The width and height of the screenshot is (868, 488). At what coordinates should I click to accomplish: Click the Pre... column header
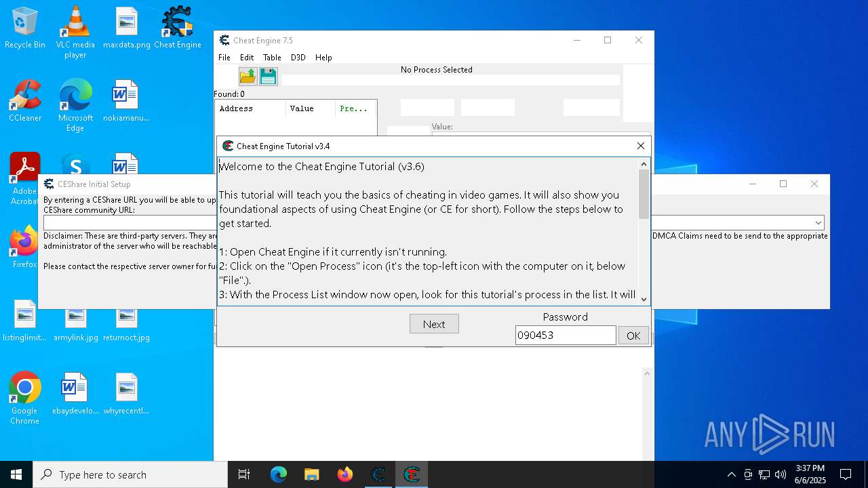click(355, 108)
